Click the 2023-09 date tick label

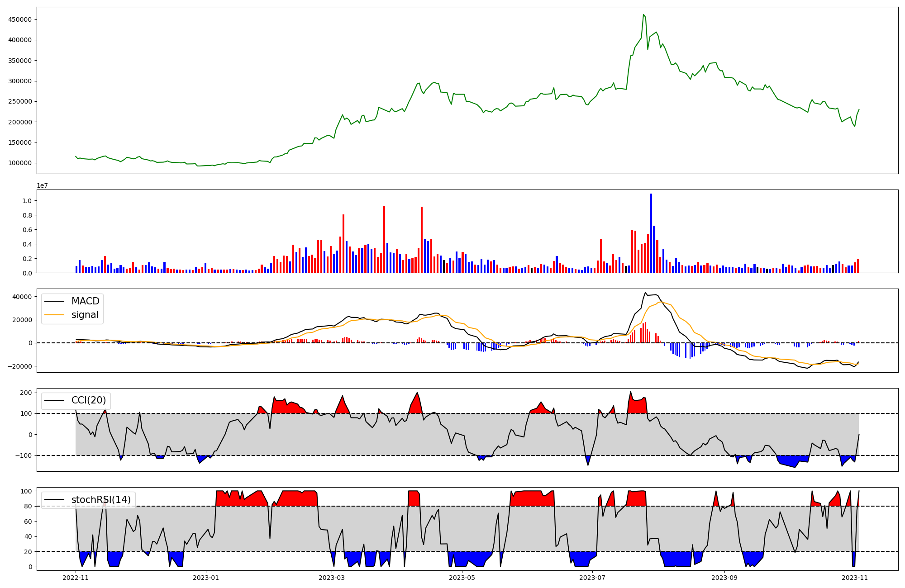(725, 578)
